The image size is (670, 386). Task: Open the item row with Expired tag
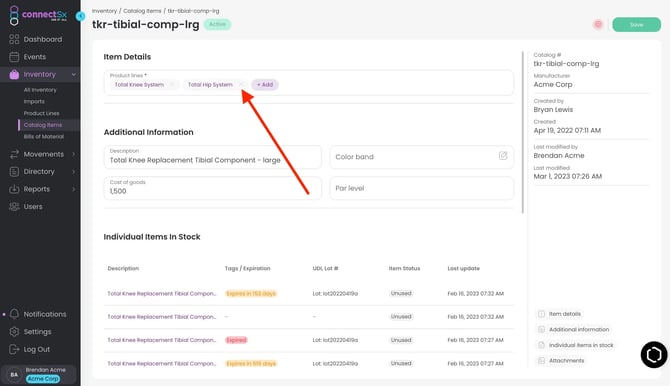point(309,340)
